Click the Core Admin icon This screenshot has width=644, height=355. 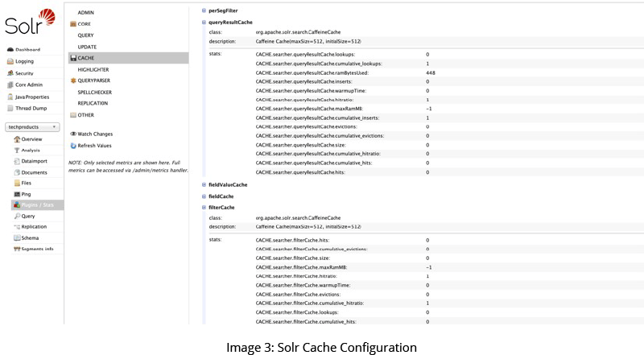tap(10, 85)
